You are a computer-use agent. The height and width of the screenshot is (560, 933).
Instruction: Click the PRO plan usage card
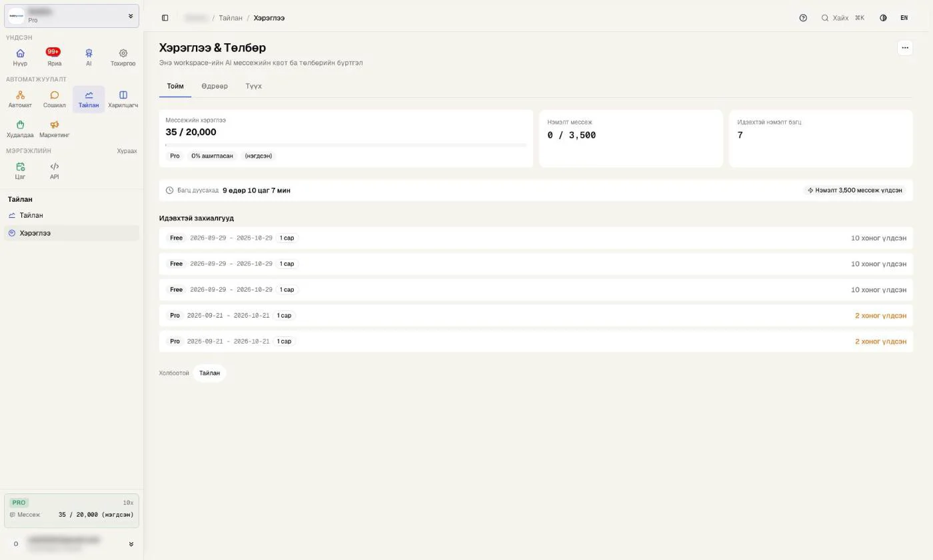(71, 509)
